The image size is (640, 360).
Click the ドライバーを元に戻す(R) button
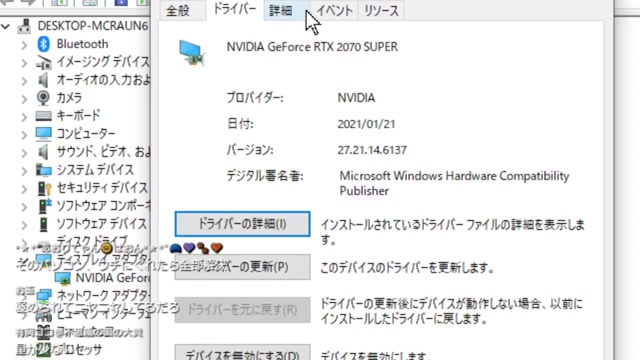[242, 310]
